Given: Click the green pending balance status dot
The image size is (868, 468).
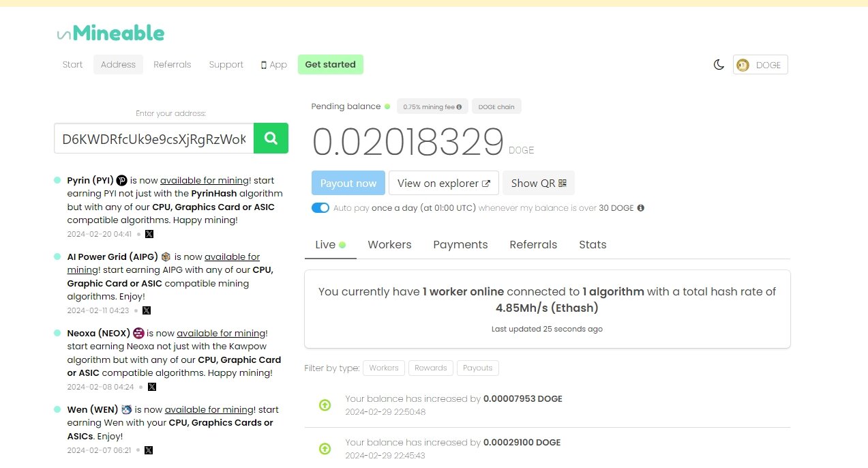Looking at the screenshot, I should click(387, 106).
